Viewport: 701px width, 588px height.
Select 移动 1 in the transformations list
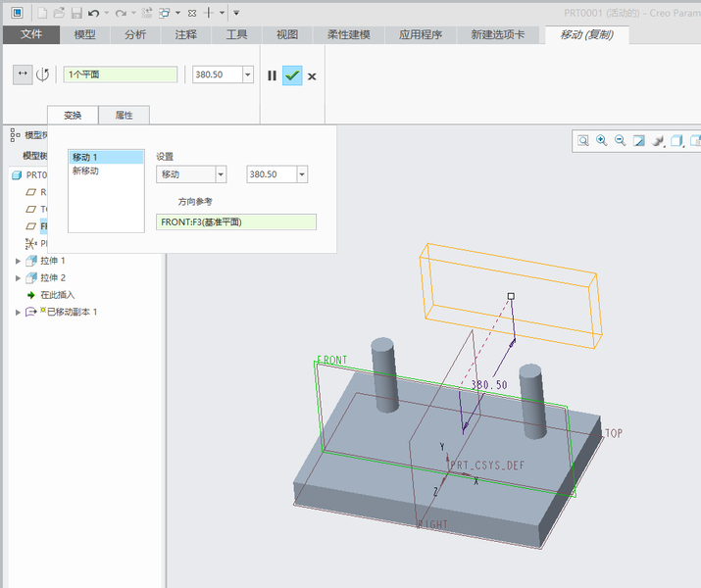coord(107,157)
